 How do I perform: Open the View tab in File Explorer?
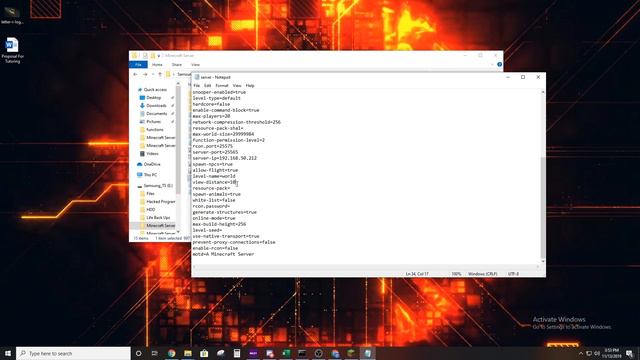[196, 64]
